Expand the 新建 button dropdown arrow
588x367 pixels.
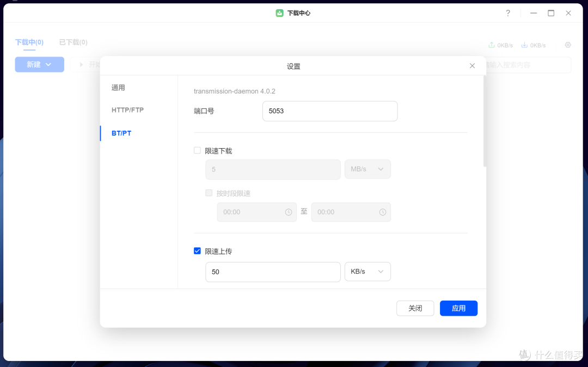click(x=48, y=64)
